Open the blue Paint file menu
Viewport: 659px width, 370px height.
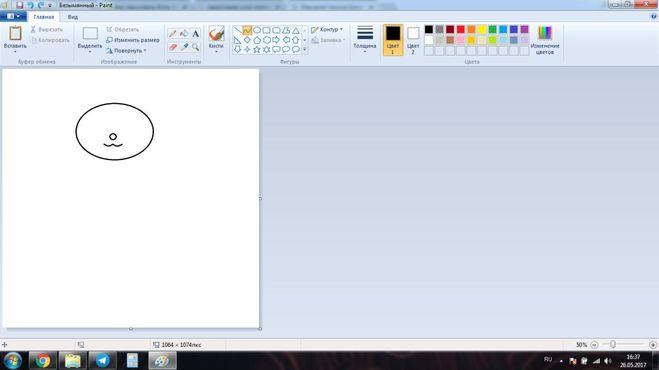pyautogui.click(x=13, y=16)
